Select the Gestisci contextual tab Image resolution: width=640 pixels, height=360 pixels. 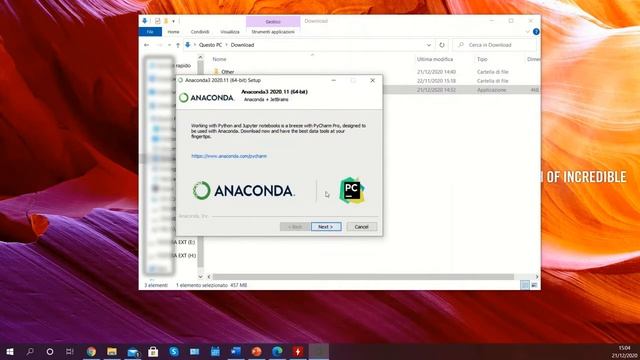[x=273, y=22]
